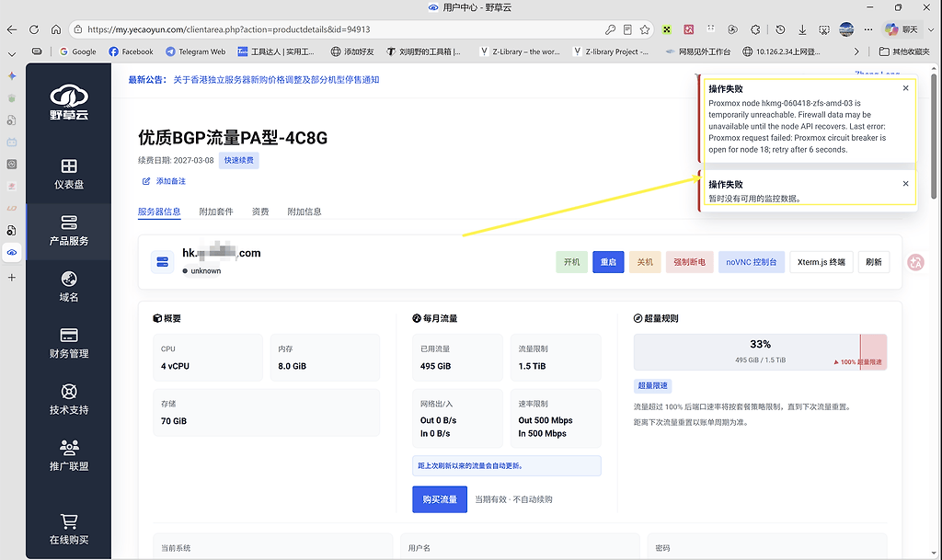
Task: Open the Bilibili vertical tab icon
Action: [x=11, y=143]
